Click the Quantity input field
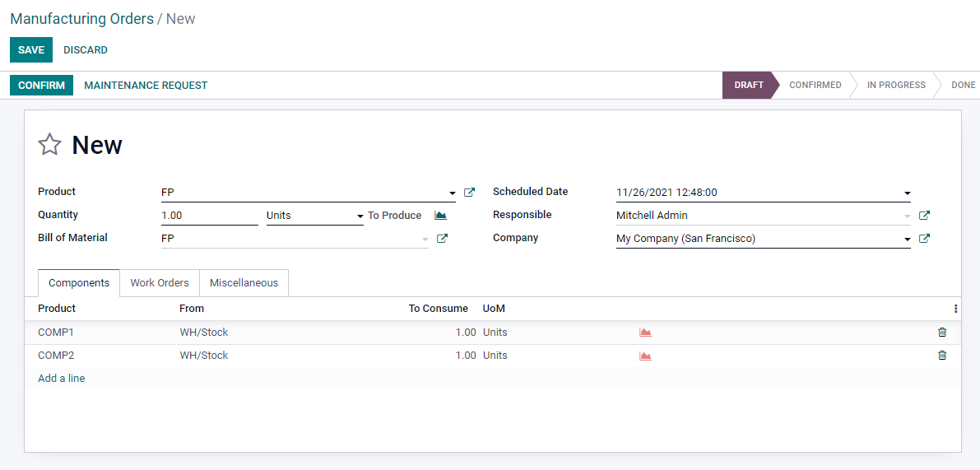980x470 pixels. pyautogui.click(x=209, y=216)
